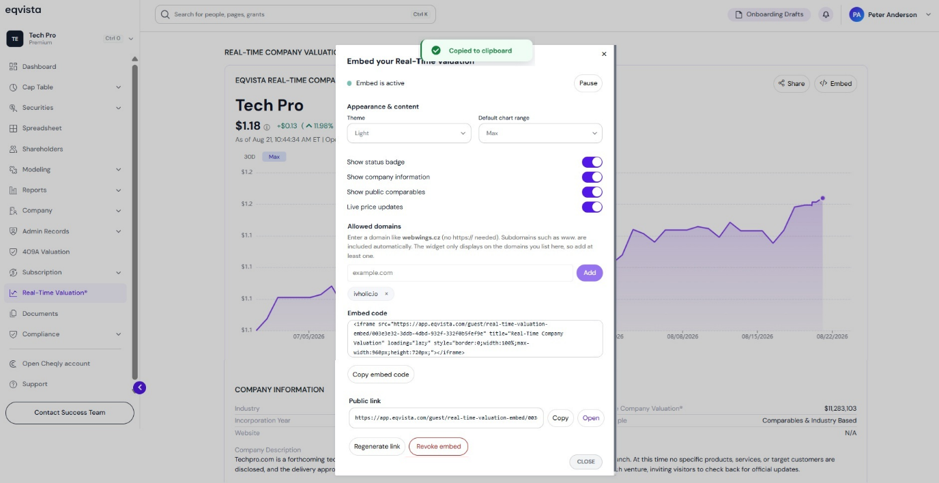The width and height of the screenshot is (939, 483).
Task: Click the Cap Table clock icon
Action: point(13,87)
